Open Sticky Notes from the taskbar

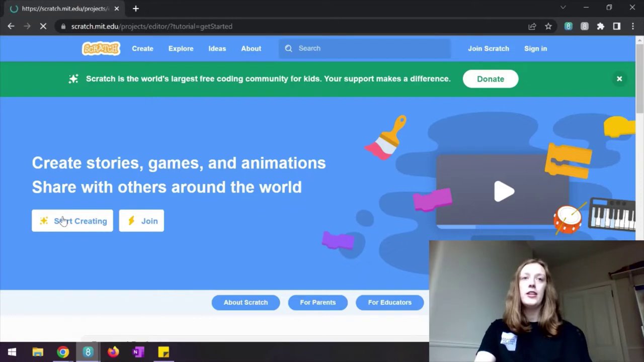tap(164, 352)
